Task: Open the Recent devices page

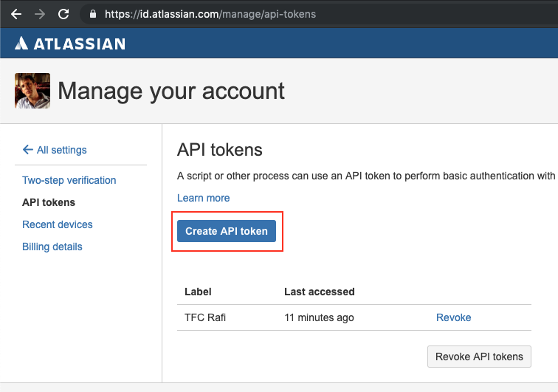Action: pos(58,224)
